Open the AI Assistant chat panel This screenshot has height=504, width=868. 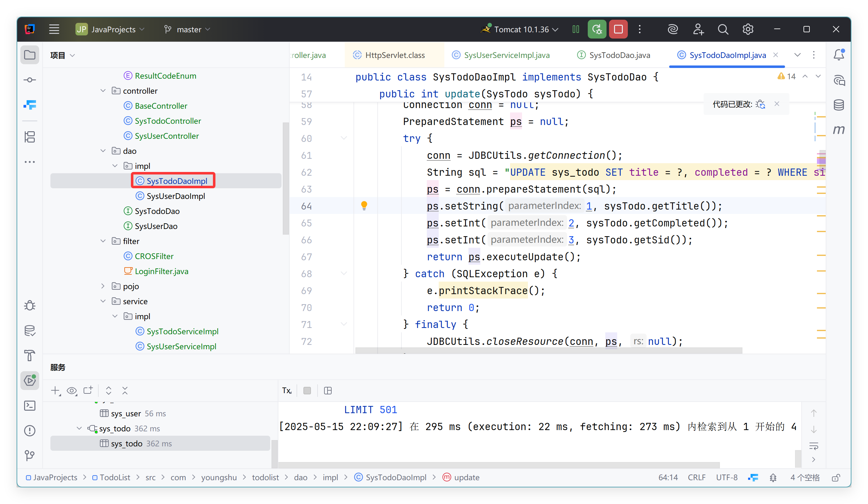[x=839, y=80]
